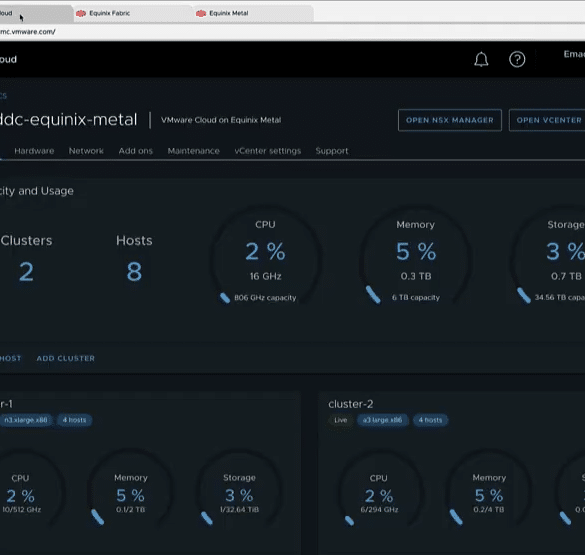The width and height of the screenshot is (585, 555).
Task: Click the Live status badge on cluster-2
Action: [x=341, y=420]
